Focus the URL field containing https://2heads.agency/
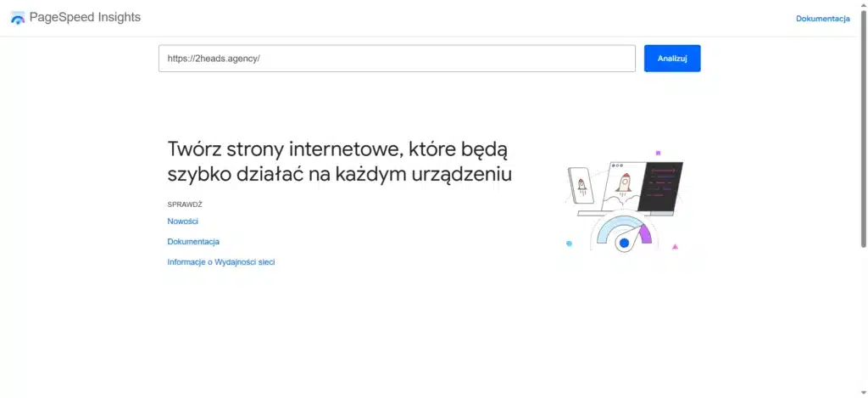868x398 pixels. [x=397, y=59]
